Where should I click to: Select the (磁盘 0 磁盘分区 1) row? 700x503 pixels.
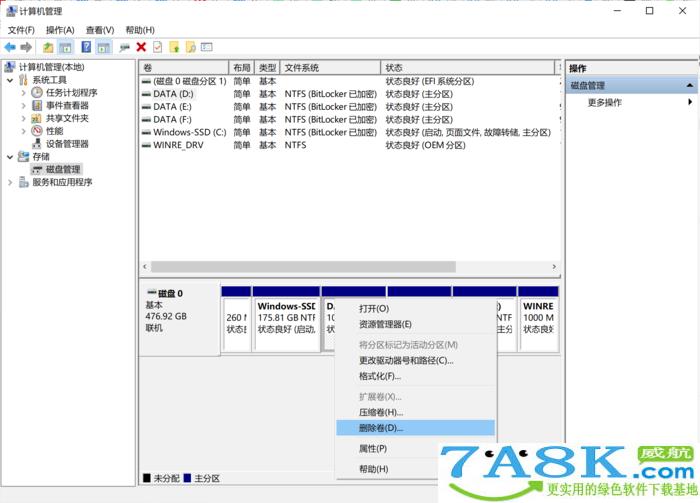pyautogui.click(x=350, y=81)
